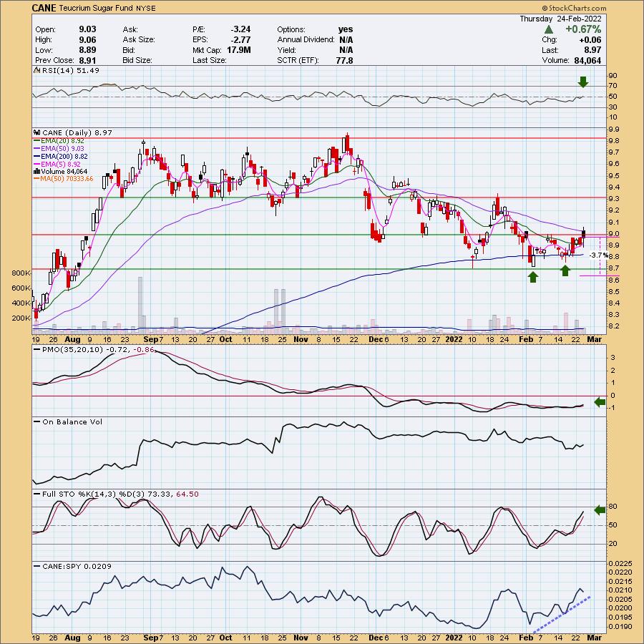Select the Prev Close value 8.91
644x644 pixels.
(x=87, y=60)
